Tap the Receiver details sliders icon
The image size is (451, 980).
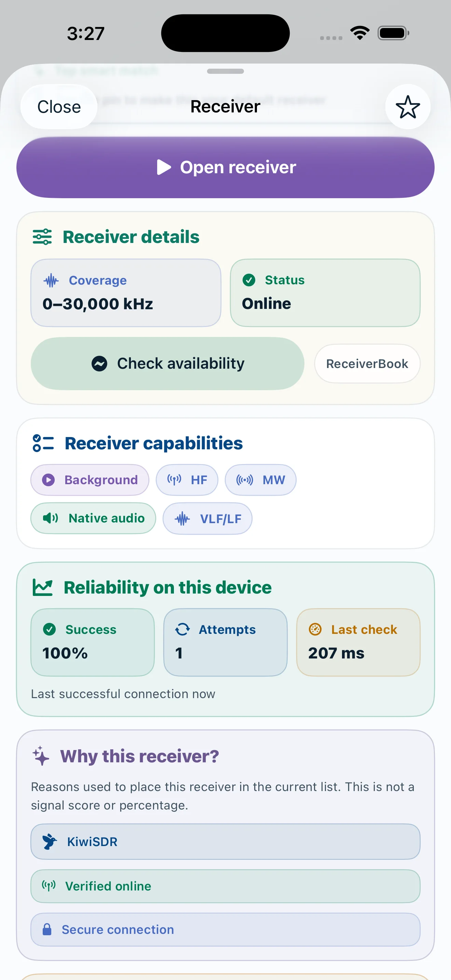(x=42, y=237)
